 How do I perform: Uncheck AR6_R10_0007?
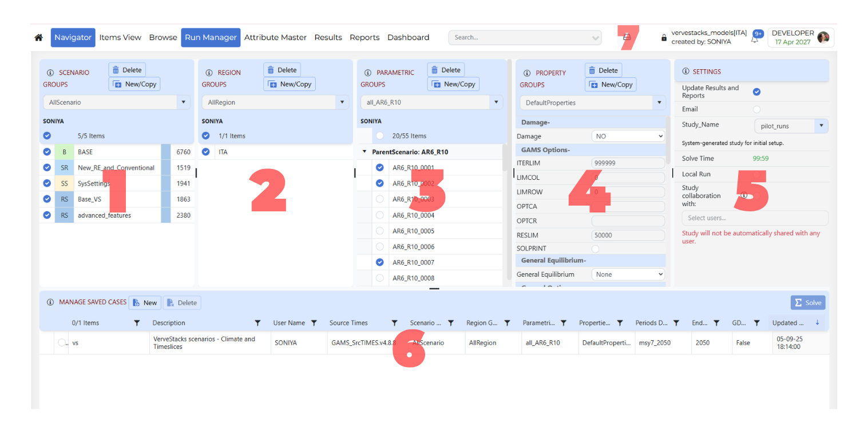click(380, 262)
